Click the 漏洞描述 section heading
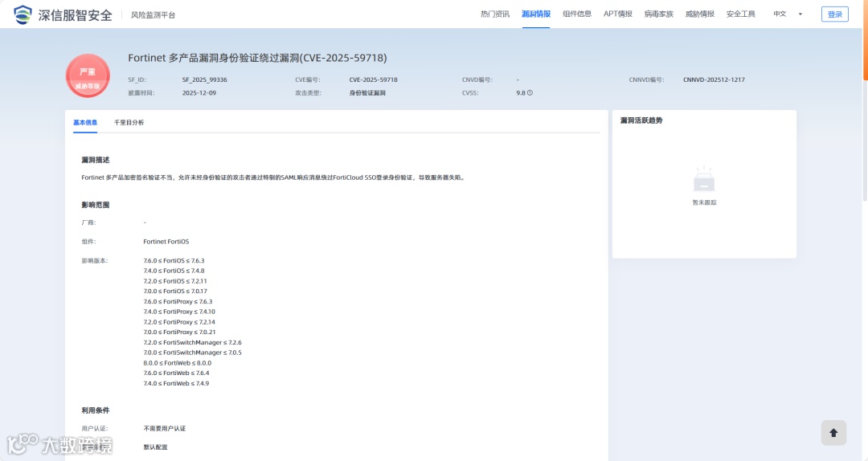This screenshot has width=868, height=461. (95, 160)
